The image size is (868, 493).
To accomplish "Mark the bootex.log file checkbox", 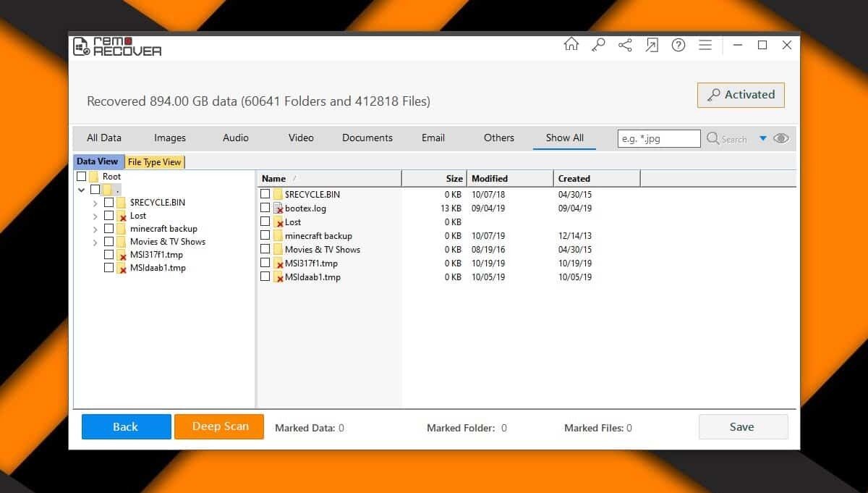I will (x=265, y=208).
